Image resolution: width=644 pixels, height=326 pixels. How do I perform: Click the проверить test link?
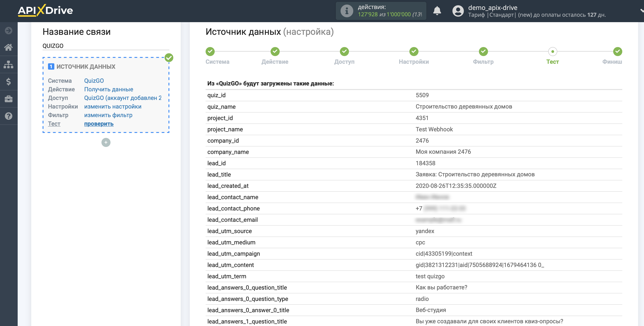99,124
